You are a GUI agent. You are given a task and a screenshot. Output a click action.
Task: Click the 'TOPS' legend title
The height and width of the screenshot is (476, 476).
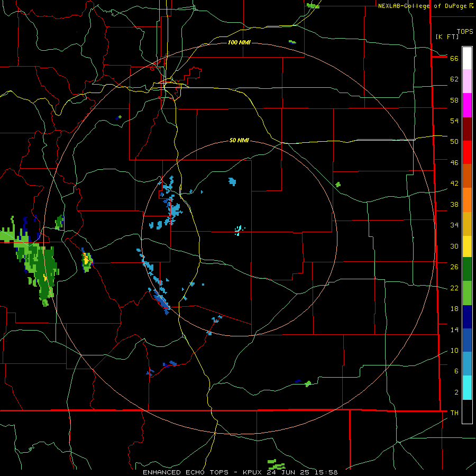tap(465, 31)
